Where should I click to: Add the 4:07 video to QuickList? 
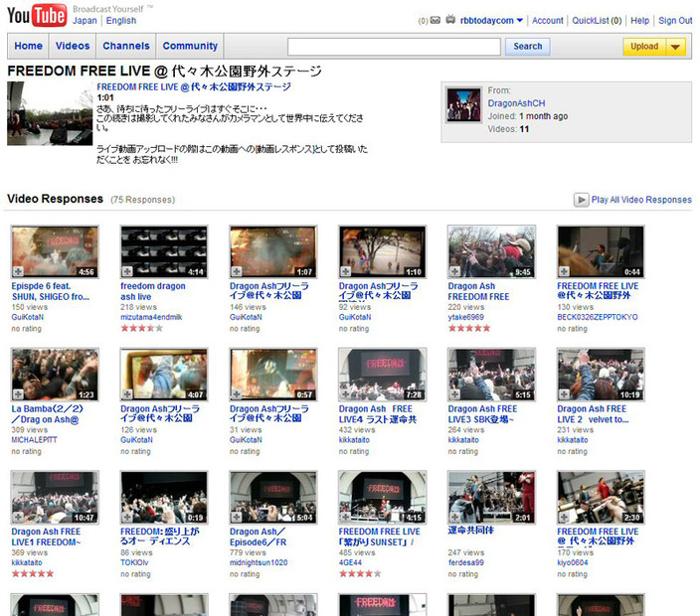[127, 394]
